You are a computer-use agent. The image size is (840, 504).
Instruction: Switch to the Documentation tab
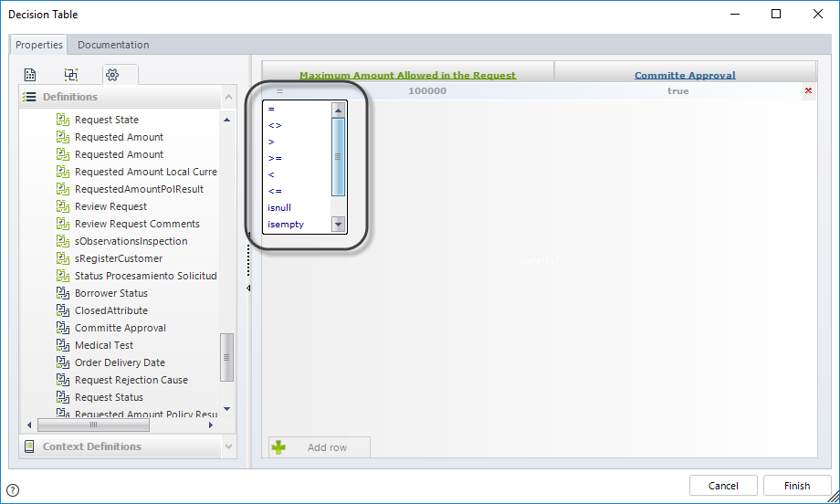pyautogui.click(x=113, y=45)
